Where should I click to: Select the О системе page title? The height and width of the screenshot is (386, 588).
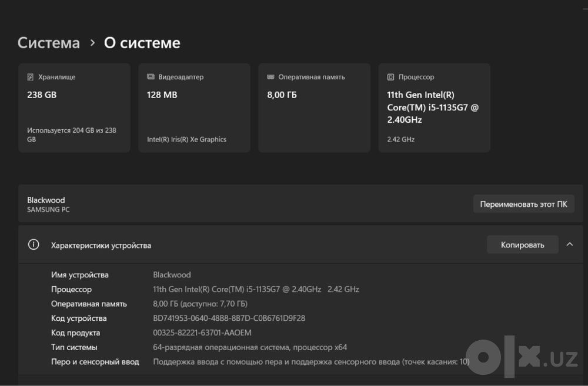pyautogui.click(x=142, y=43)
